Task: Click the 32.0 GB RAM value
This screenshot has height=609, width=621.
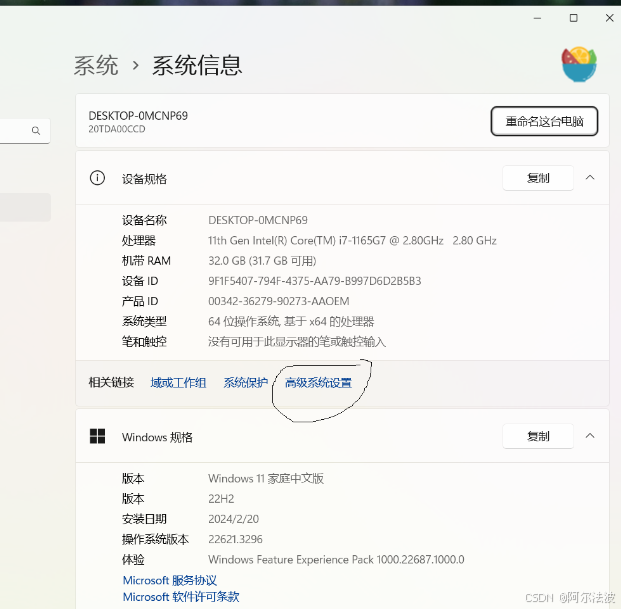Action: coord(262,261)
